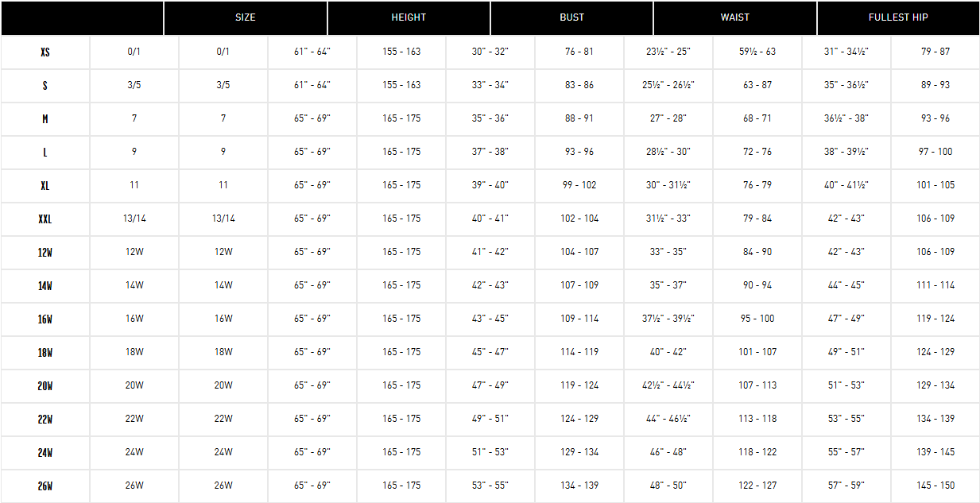The height and width of the screenshot is (503, 980).
Task: Click the BUST column header
Action: (x=571, y=17)
